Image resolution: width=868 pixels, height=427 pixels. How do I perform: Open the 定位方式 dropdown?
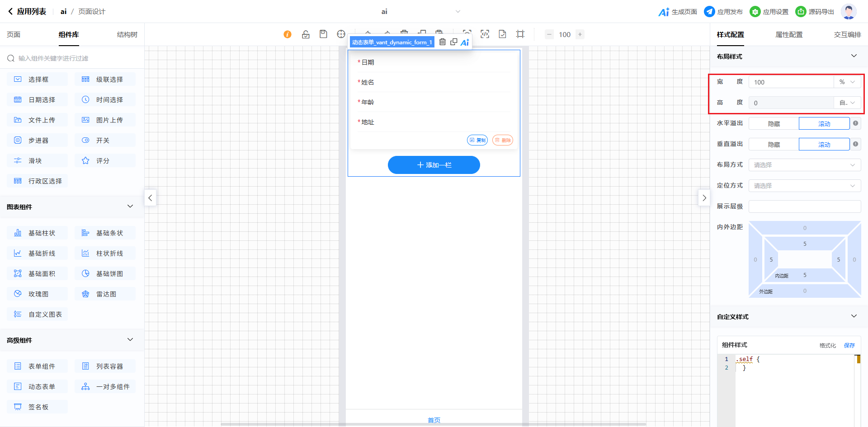coord(804,186)
